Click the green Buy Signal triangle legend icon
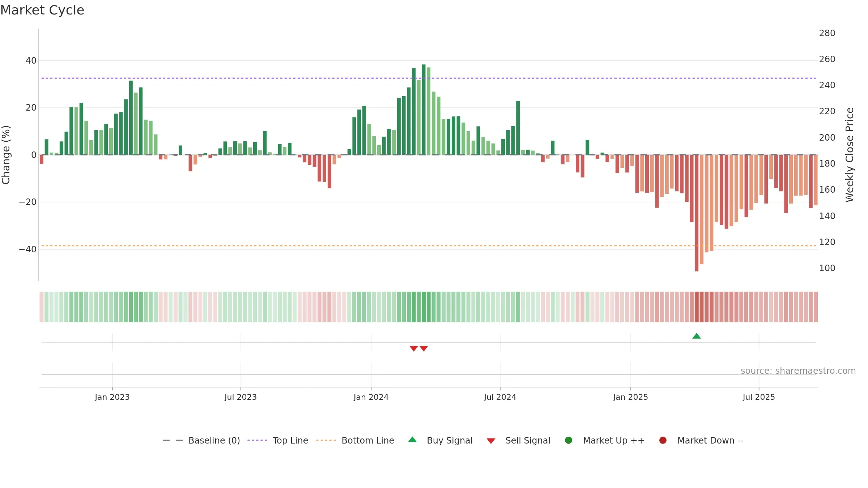The width and height of the screenshot is (868, 488). point(412,440)
